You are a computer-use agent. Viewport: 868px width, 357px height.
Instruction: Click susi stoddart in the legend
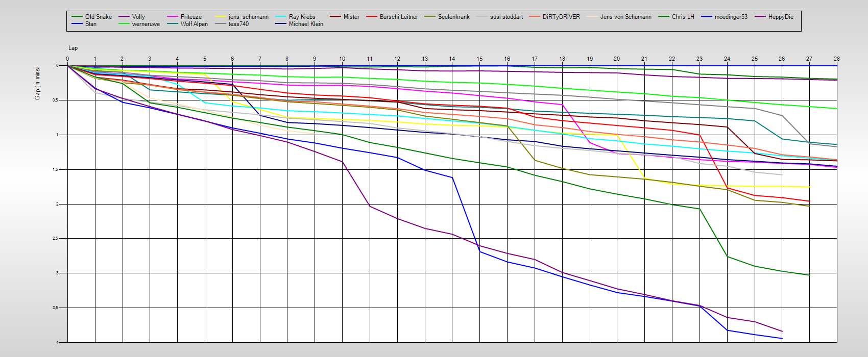(x=506, y=17)
